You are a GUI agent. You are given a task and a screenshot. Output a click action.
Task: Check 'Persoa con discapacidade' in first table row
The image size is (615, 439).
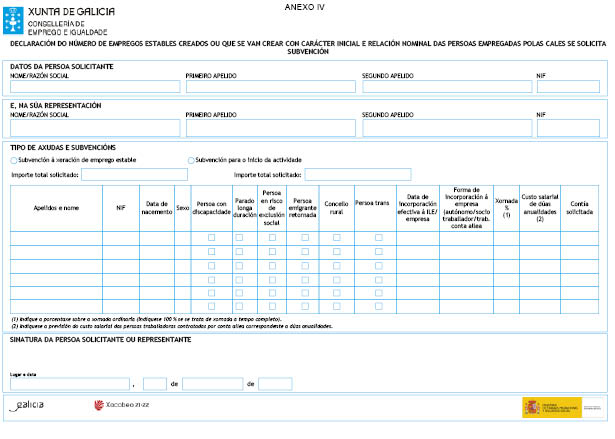(x=211, y=237)
